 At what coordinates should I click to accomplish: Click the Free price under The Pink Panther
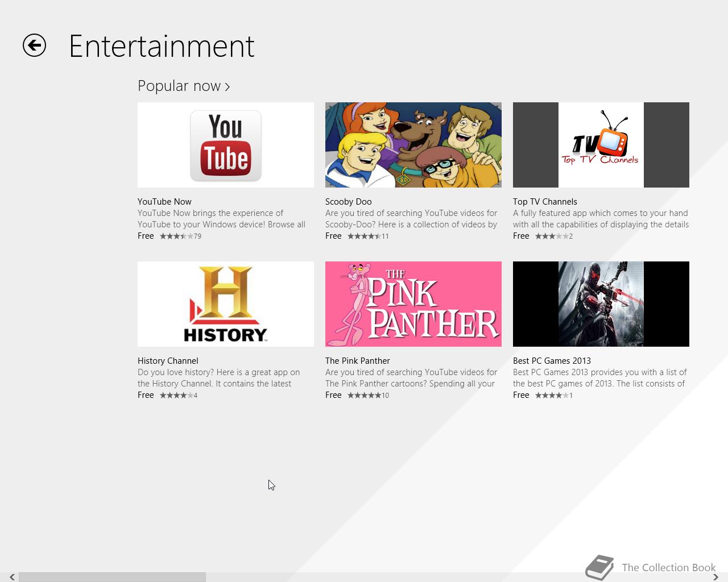(x=333, y=395)
